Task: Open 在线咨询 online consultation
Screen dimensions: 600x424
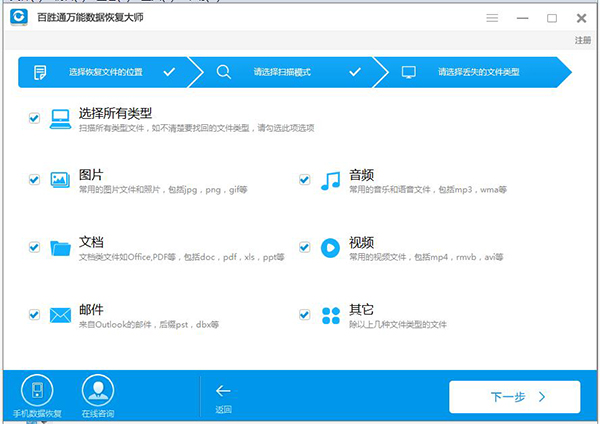Action: [x=98, y=396]
